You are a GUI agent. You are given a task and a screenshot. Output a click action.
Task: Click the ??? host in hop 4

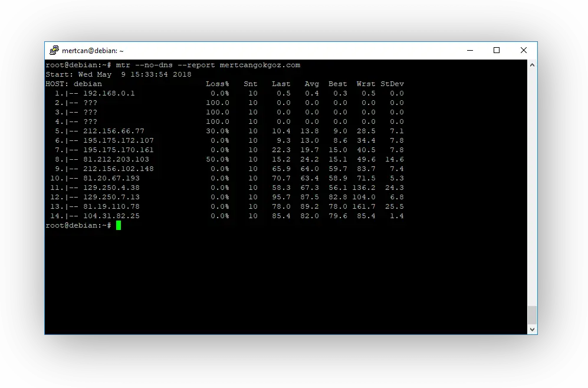click(x=90, y=122)
